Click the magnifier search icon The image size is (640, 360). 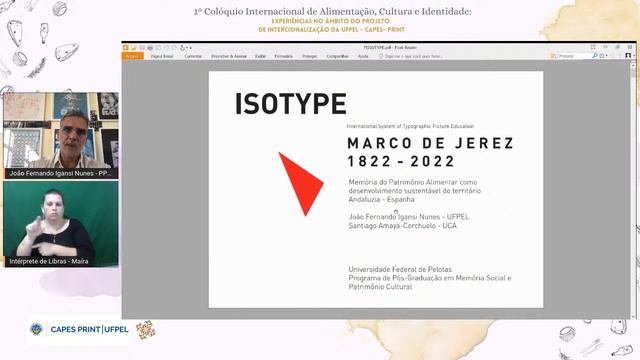click(595, 56)
